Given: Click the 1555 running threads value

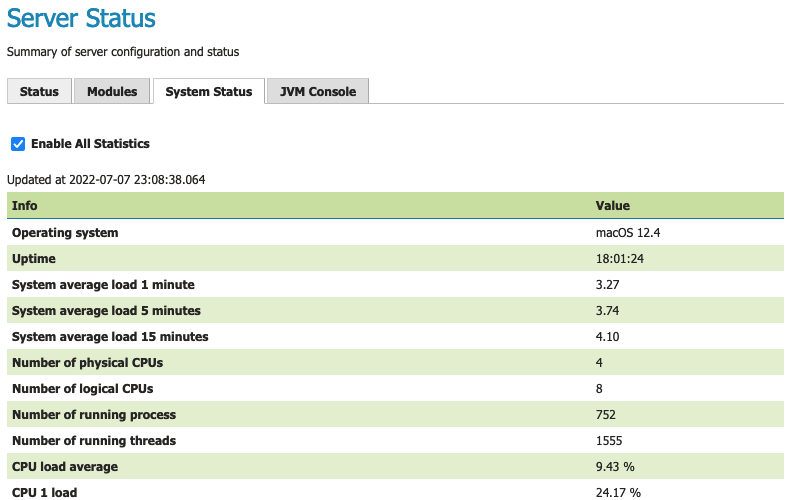Looking at the screenshot, I should point(611,440).
